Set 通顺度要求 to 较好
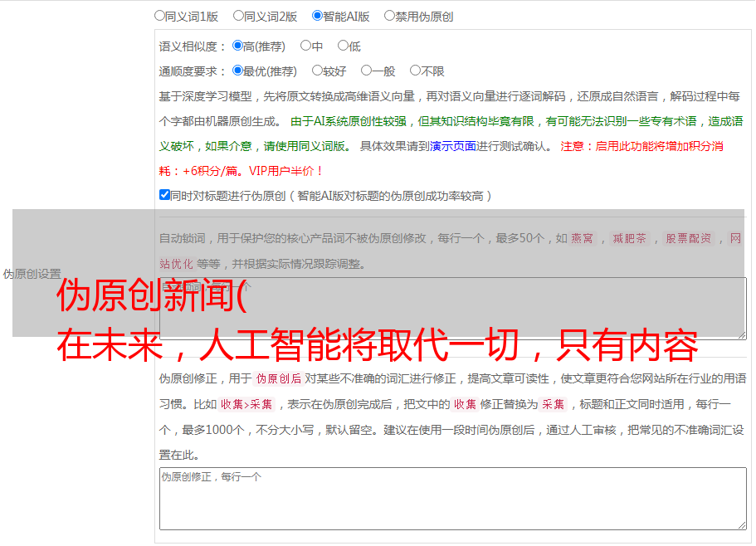 317,71
